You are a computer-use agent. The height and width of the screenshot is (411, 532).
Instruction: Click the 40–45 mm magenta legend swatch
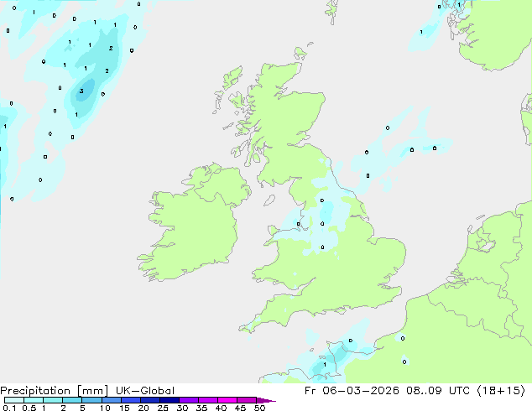pyautogui.click(x=227, y=400)
